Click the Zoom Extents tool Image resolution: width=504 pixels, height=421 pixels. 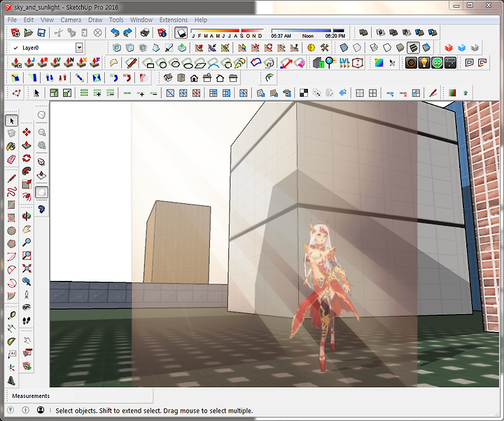click(x=27, y=268)
